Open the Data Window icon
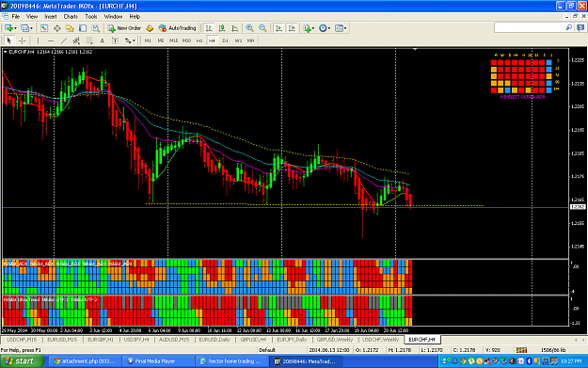Viewport: 588px width, 368px height. coord(57,28)
